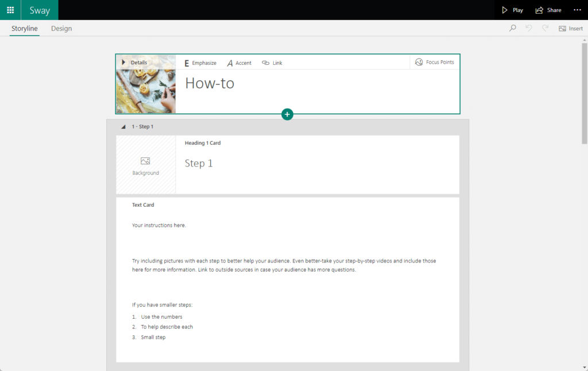Apply Accent formatting to title
This screenshot has height=371, width=588.
pyautogui.click(x=239, y=63)
